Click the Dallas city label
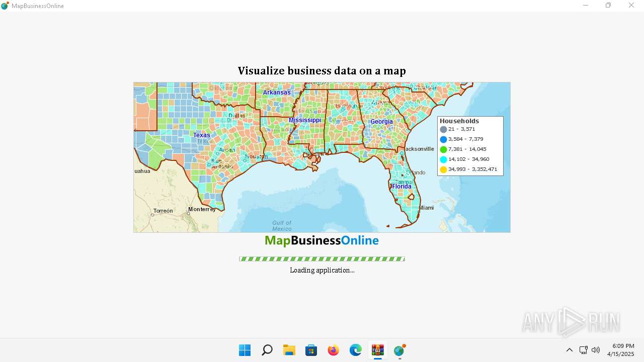The width and height of the screenshot is (644, 362). pos(236,115)
